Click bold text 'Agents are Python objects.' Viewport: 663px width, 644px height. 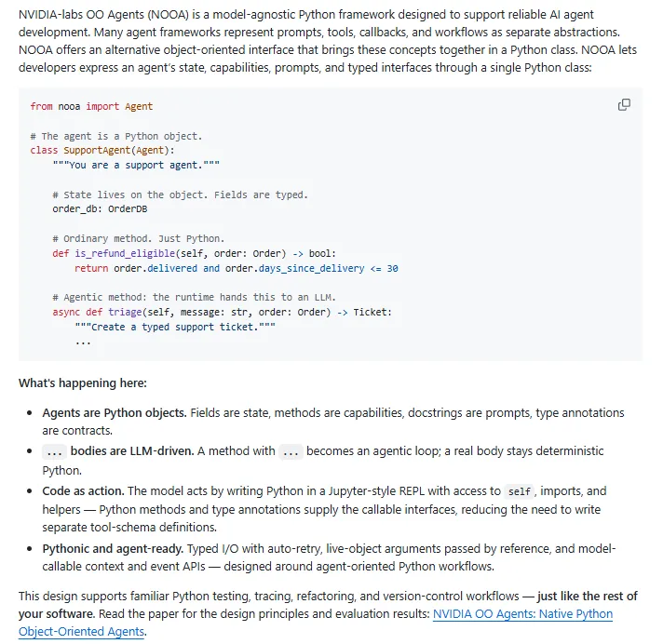click(115, 413)
